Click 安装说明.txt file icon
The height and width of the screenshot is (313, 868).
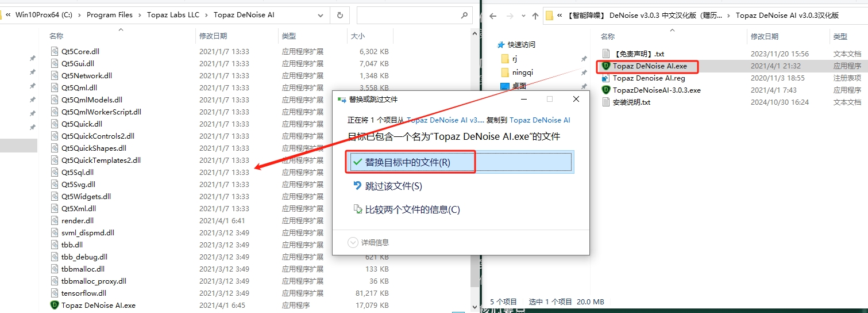coord(605,102)
